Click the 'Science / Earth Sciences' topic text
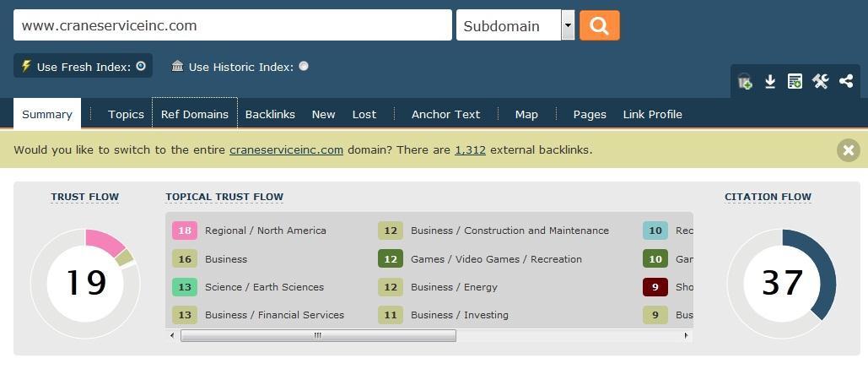Viewport: 868px width, 369px height. coord(264,287)
